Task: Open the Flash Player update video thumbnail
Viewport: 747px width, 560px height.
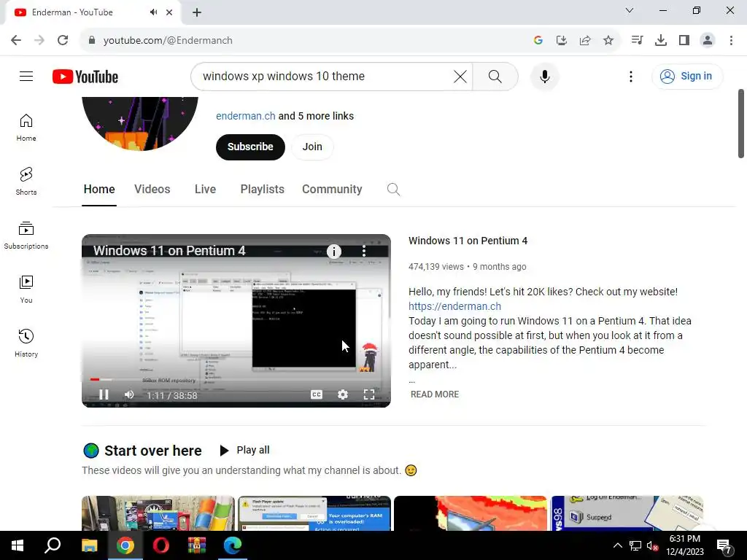Action: (314, 513)
